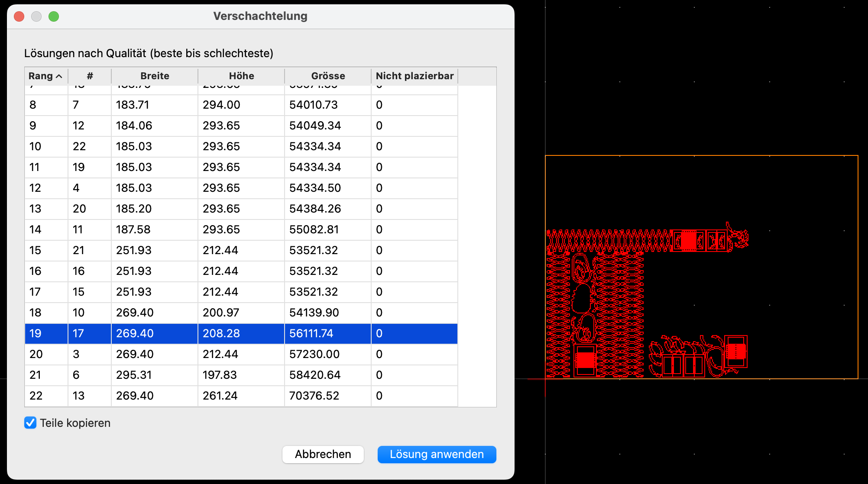
Task: Sort by the Höhe column header
Action: click(x=241, y=76)
